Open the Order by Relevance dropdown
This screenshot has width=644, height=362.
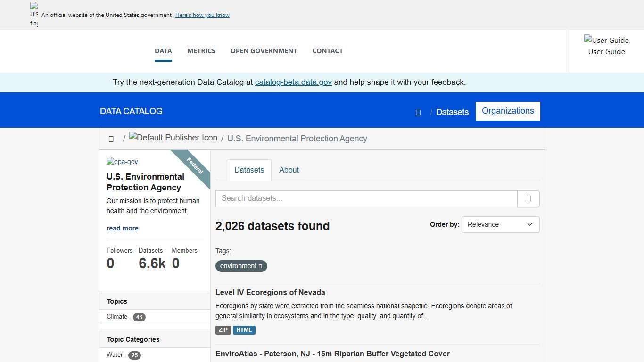[x=500, y=224]
